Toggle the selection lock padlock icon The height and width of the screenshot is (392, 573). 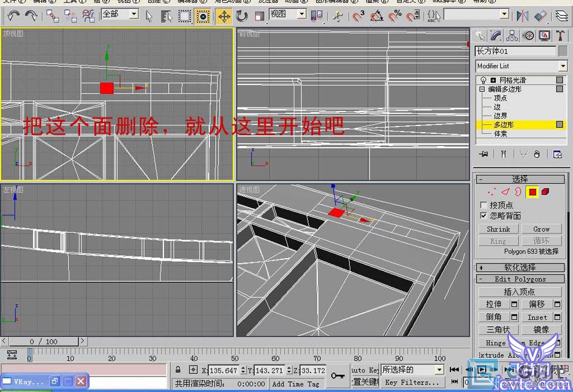click(178, 370)
